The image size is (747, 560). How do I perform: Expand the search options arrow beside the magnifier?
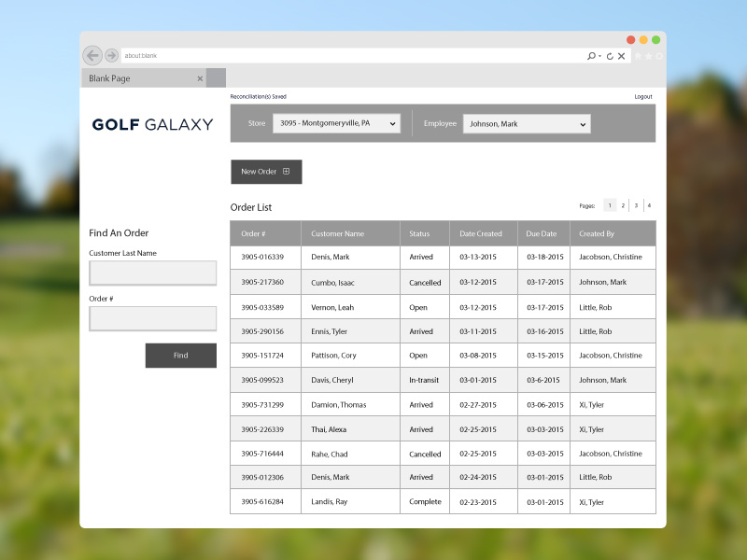599,56
